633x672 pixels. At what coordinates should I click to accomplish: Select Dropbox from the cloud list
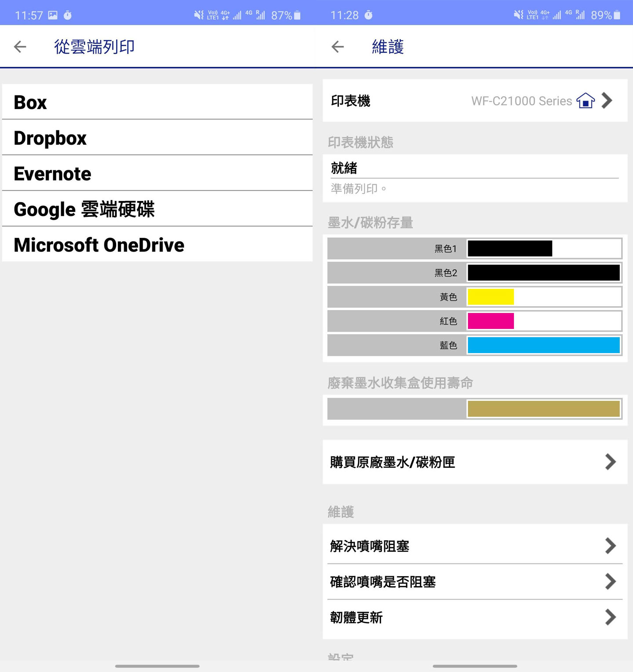coord(51,138)
